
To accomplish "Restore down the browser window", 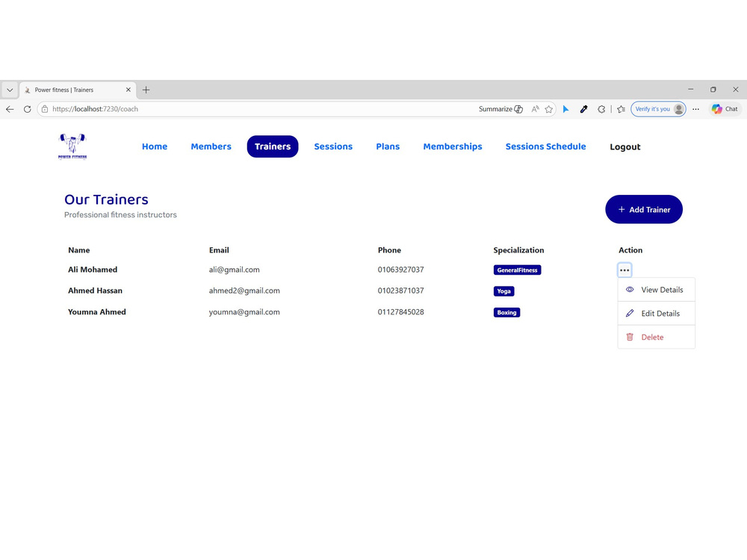I will coord(713,89).
